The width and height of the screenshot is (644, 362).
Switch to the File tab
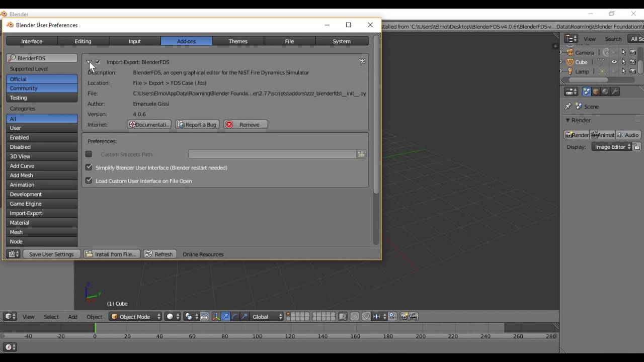pyautogui.click(x=289, y=41)
